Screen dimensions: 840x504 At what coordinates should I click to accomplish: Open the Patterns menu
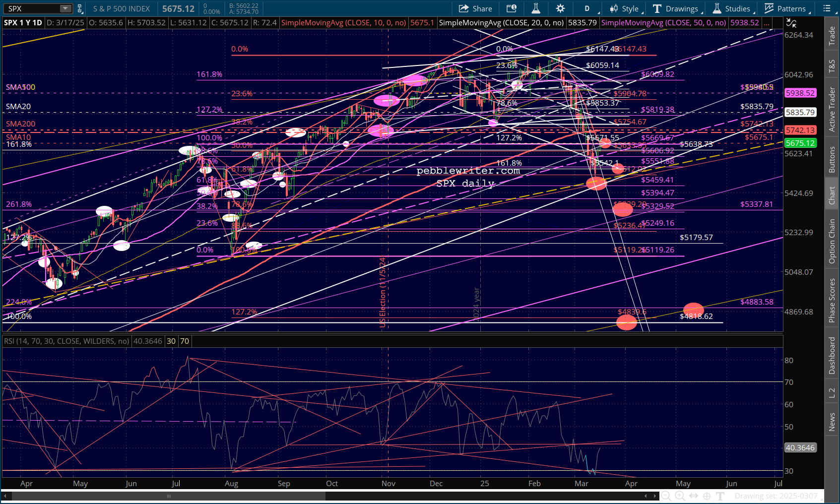[x=787, y=8]
